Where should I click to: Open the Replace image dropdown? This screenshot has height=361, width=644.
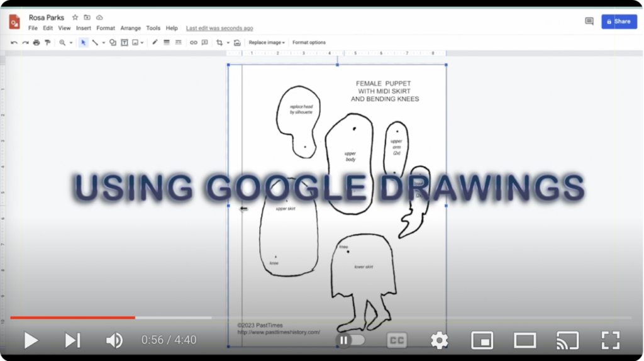[x=267, y=43]
